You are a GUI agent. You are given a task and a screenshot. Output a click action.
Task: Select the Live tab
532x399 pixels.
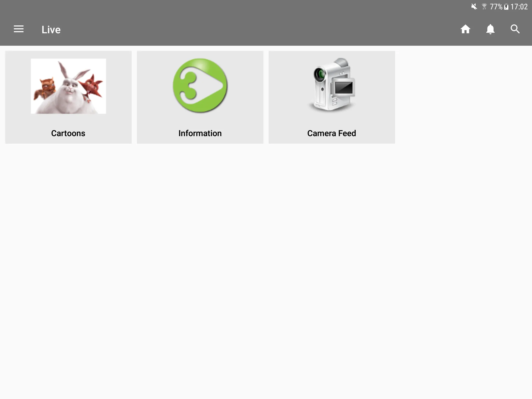tap(51, 29)
